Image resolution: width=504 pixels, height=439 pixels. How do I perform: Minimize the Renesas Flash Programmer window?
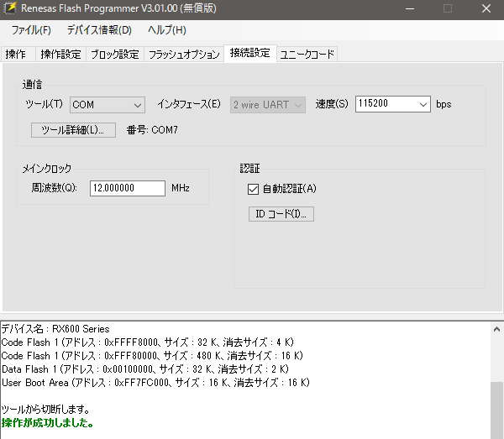pos(410,8)
